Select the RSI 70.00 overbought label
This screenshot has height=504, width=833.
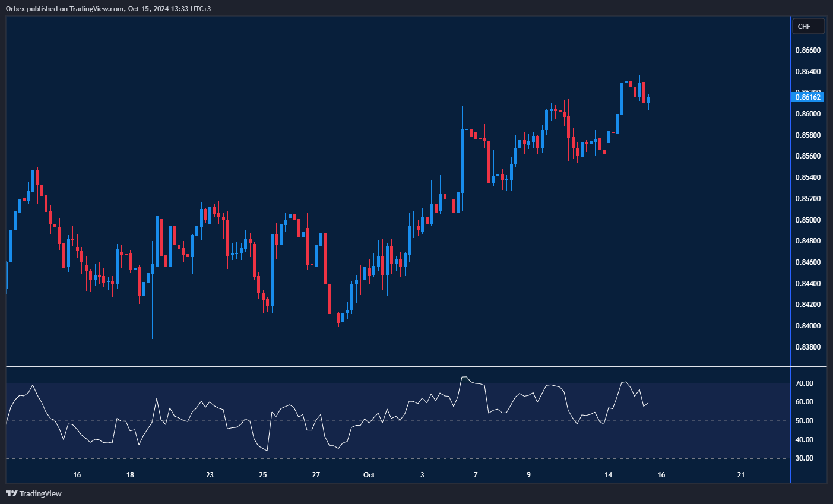tap(805, 383)
